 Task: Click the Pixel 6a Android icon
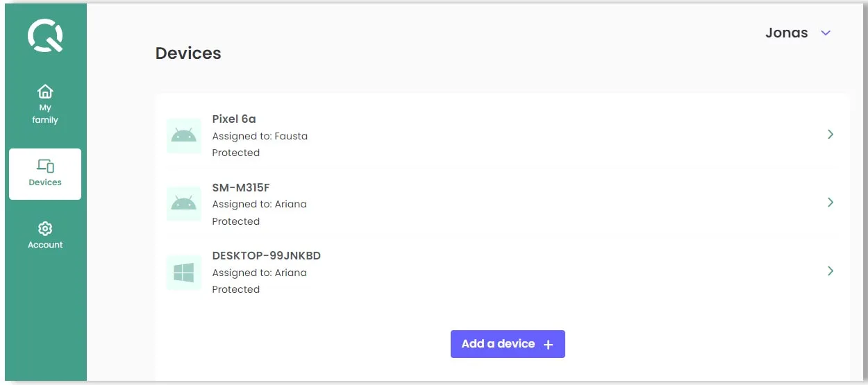[x=184, y=135]
